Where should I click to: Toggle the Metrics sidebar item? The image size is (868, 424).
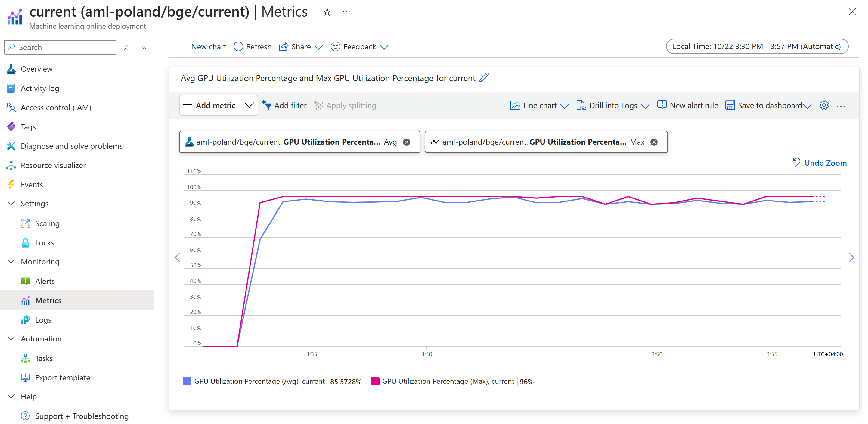[48, 300]
